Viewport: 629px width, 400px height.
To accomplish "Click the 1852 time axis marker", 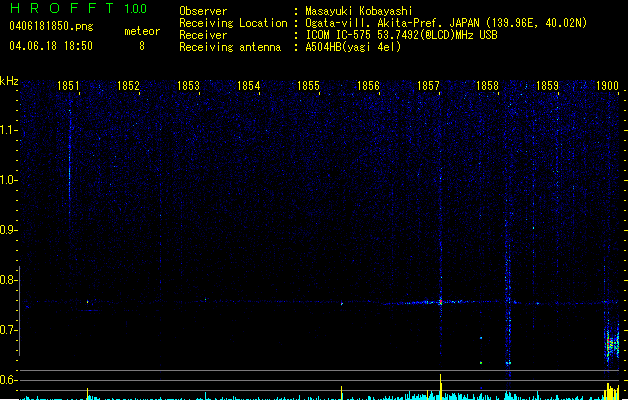I will 128,86.
